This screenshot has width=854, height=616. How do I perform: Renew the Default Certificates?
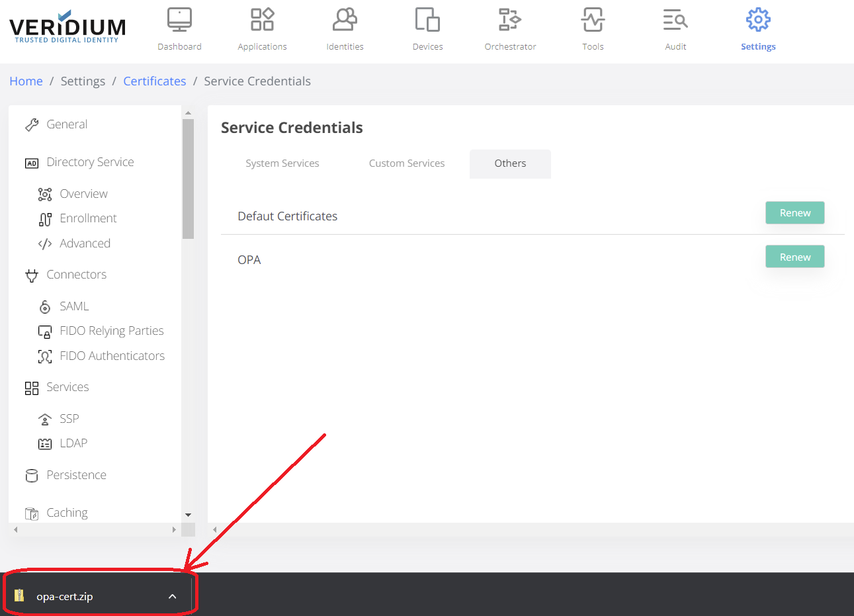pos(794,213)
